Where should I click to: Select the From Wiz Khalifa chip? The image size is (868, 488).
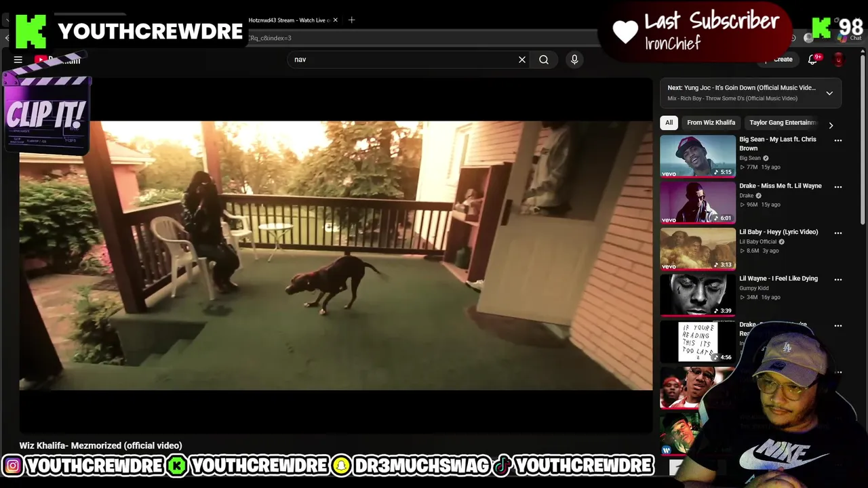point(711,123)
